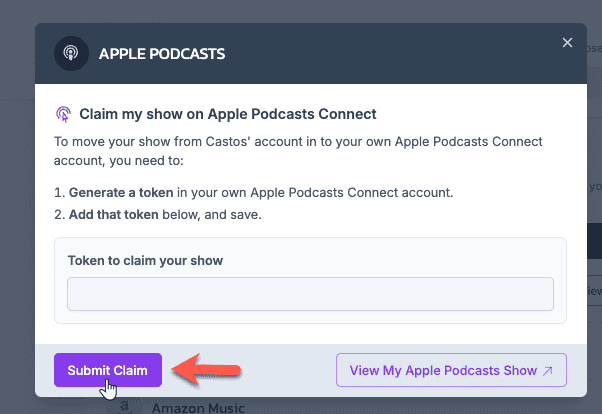Click the Submit Claim button
The height and width of the screenshot is (414, 602).
click(108, 370)
